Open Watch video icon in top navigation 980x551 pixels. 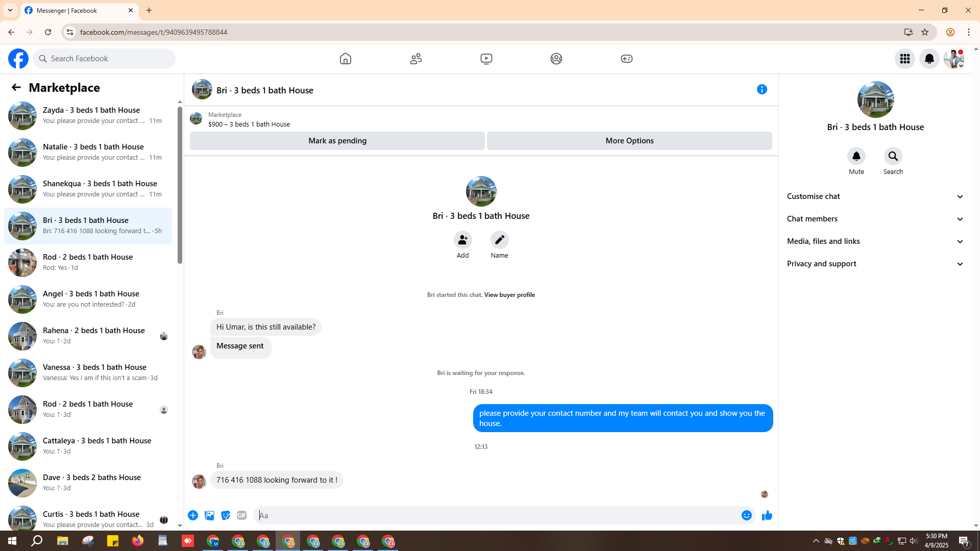click(486, 59)
